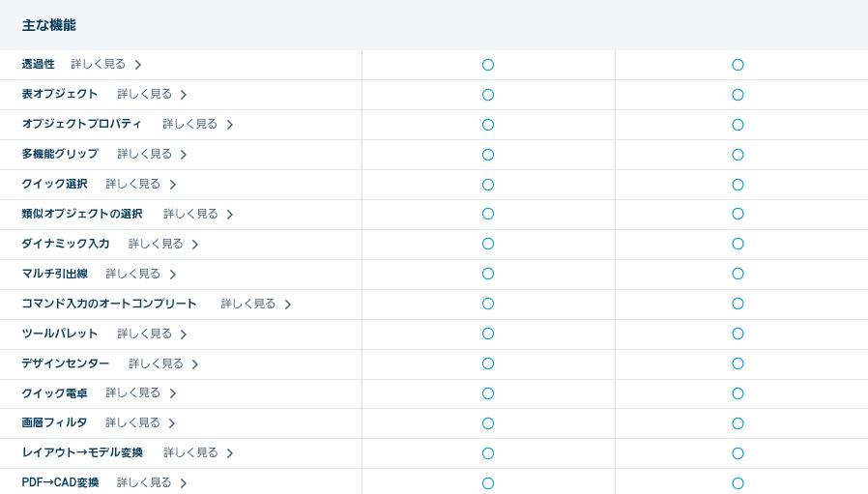The image size is (868, 494).
Task: Select the 主な機能 section header
Action: 48,25
